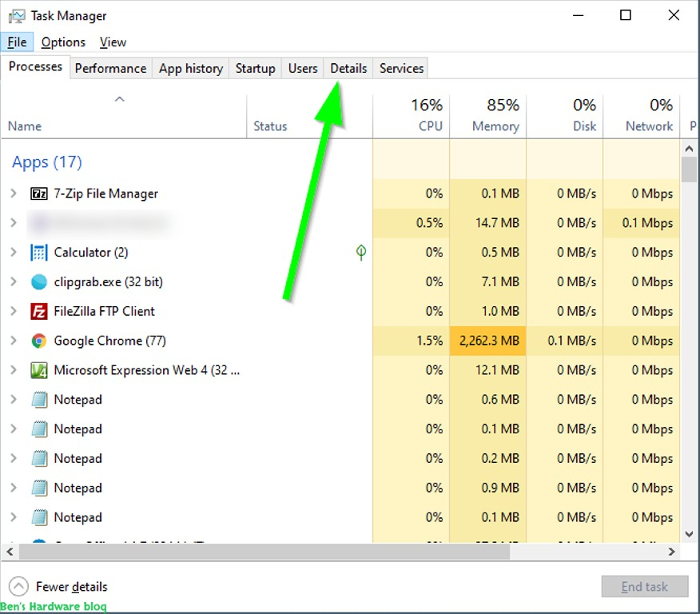Open the View menu
700x614 pixels.
click(x=113, y=42)
